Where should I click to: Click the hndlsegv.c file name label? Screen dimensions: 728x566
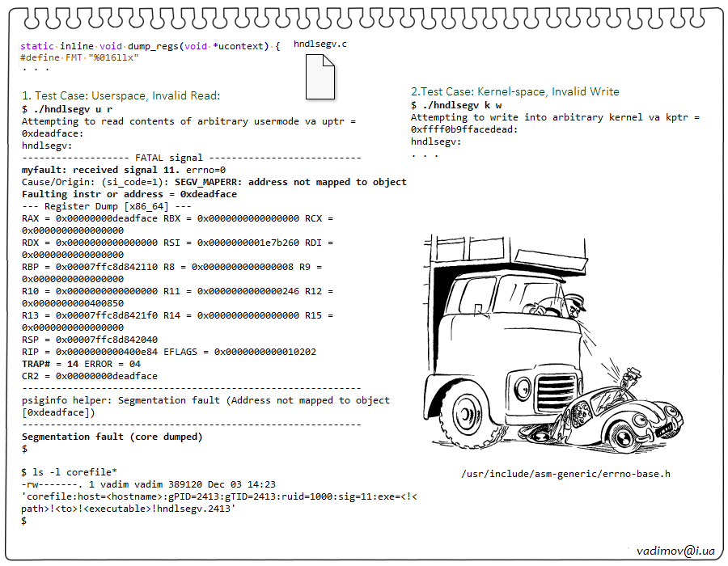[320, 44]
